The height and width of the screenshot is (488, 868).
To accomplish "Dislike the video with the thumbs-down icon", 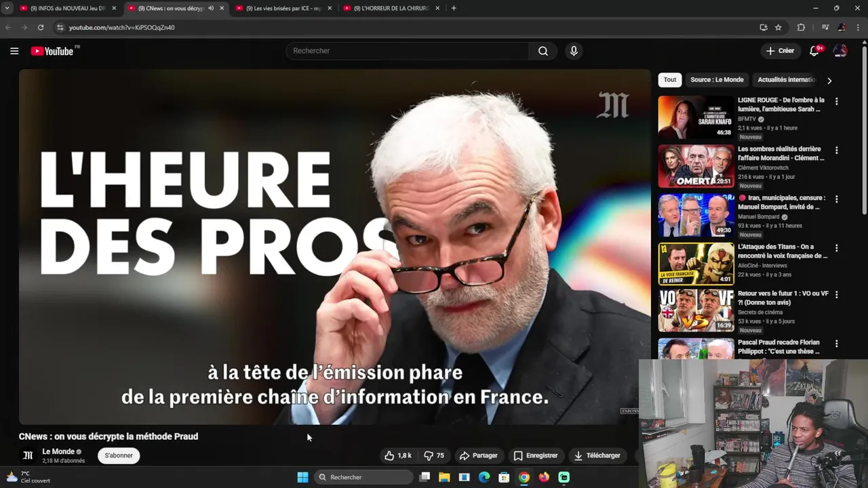I will pos(434,455).
